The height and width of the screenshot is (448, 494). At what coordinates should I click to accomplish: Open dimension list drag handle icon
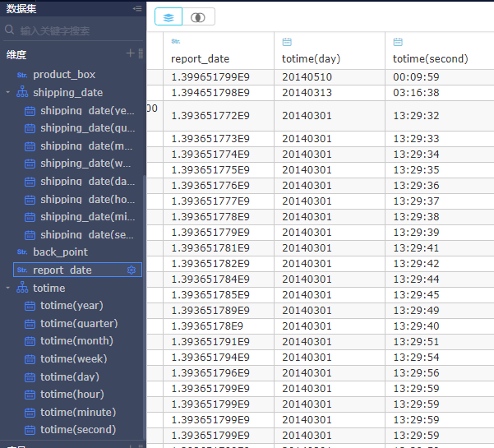coord(141,53)
